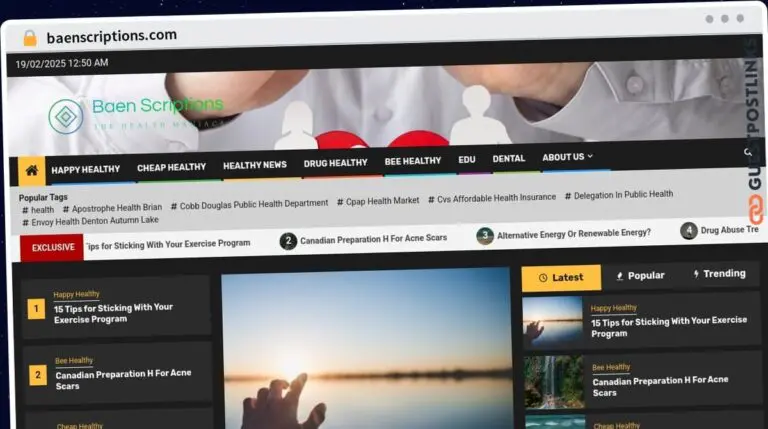
Task: Open Latest tab article 15 Tips for Sticking
Action: (x=669, y=327)
